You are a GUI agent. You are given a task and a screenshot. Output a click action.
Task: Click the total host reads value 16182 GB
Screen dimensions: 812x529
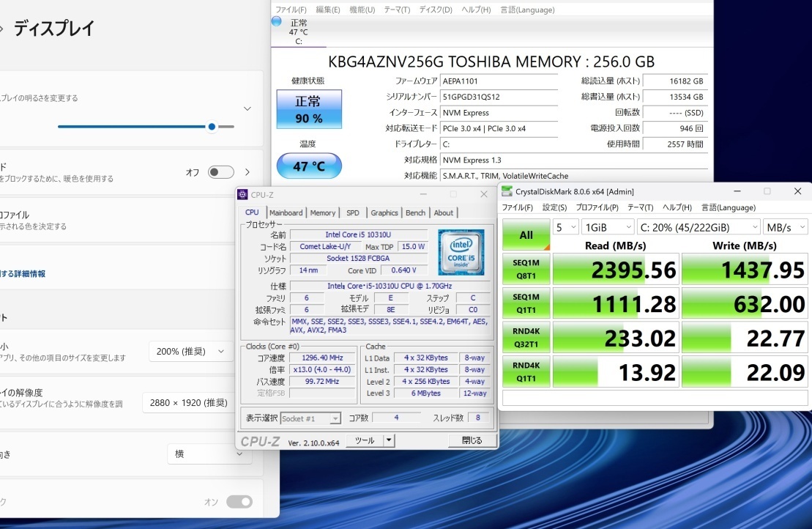[x=675, y=81]
